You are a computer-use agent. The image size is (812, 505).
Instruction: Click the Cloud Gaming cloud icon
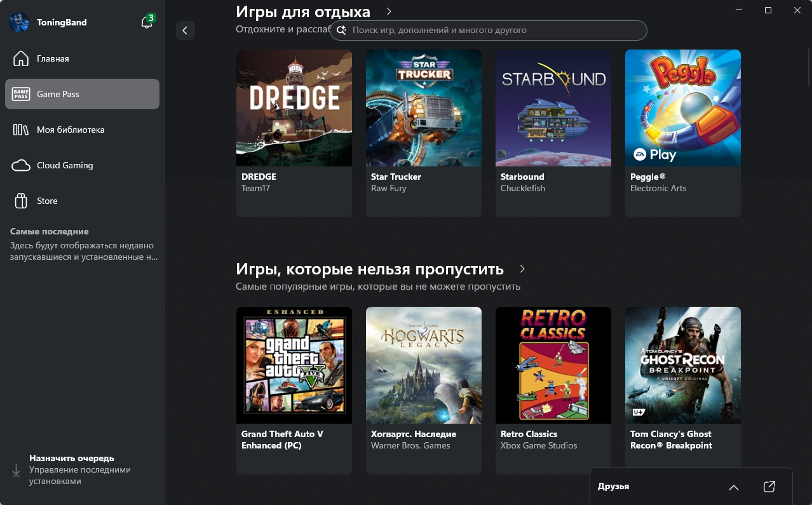point(21,165)
